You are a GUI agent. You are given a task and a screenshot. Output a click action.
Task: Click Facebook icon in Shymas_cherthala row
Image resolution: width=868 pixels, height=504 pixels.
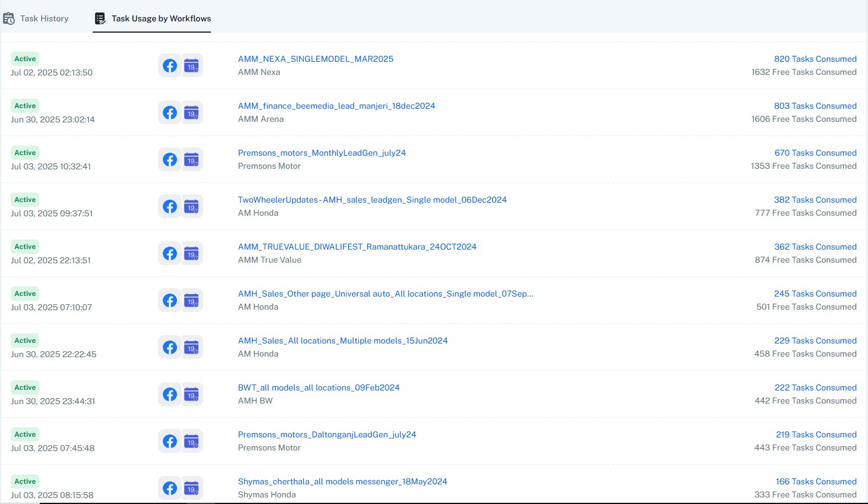pos(170,488)
